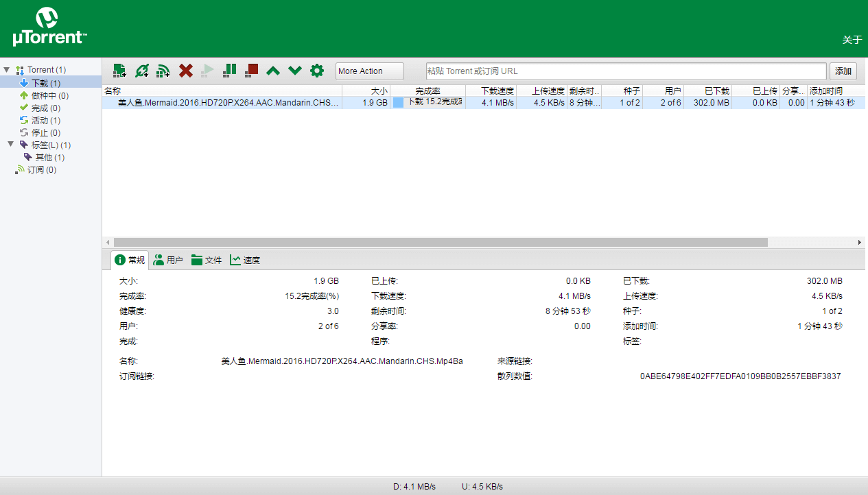Open preferences via the gear icon

point(316,70)
